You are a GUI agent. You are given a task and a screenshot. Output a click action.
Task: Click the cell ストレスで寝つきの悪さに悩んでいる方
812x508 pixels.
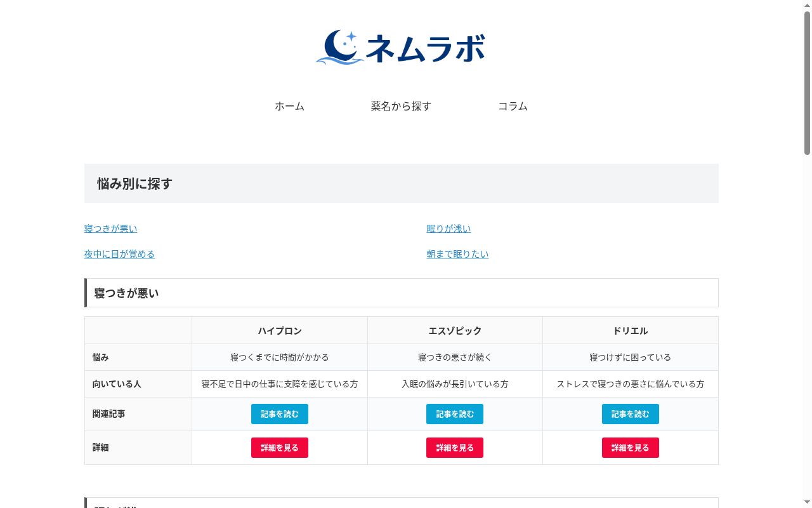(x=631, y=384)
